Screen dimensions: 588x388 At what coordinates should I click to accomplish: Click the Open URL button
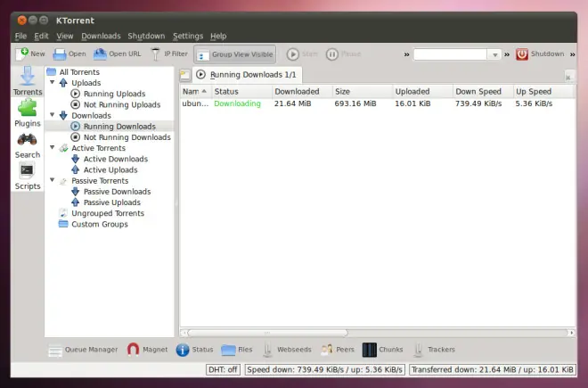[117, 54]
